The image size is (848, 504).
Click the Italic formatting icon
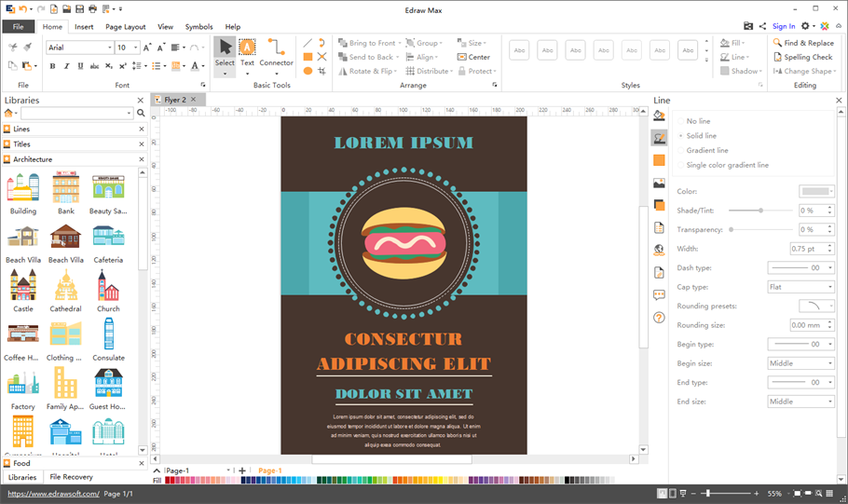66,66
